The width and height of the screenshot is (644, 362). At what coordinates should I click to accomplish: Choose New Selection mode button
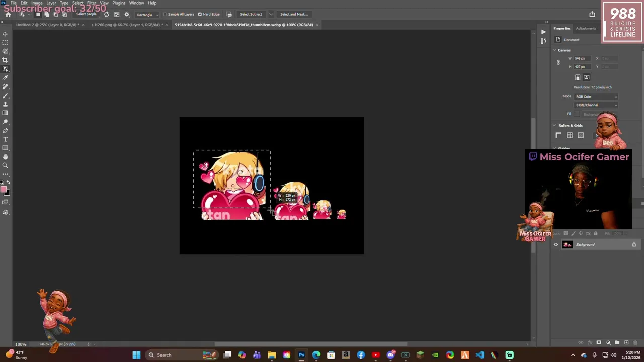(x=38, y=14)
